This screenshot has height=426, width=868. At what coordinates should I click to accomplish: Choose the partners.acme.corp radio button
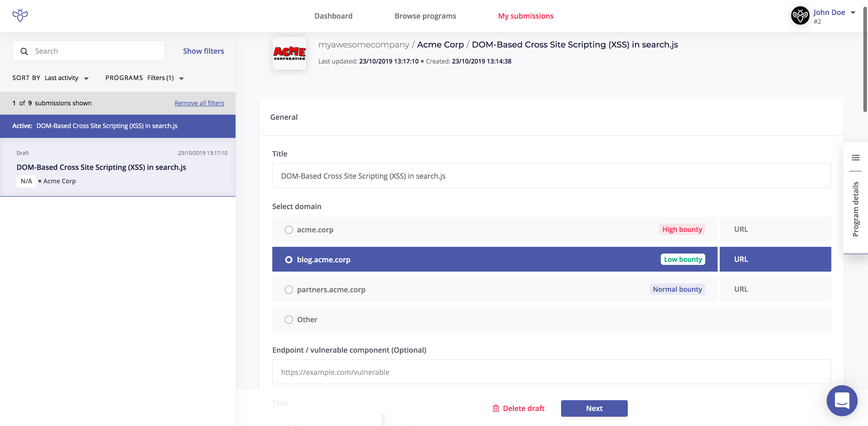[289, 290]
